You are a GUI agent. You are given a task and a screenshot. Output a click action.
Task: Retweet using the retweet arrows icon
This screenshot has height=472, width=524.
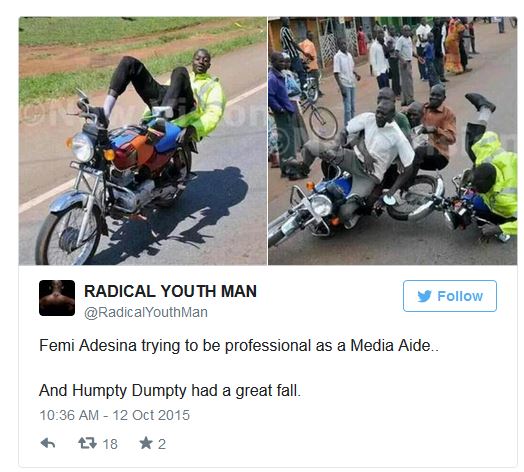tap(87, 444)
